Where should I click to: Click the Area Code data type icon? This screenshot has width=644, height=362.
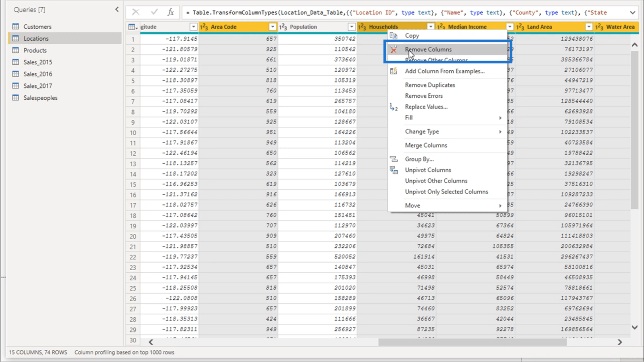click(x=204, y=27)
